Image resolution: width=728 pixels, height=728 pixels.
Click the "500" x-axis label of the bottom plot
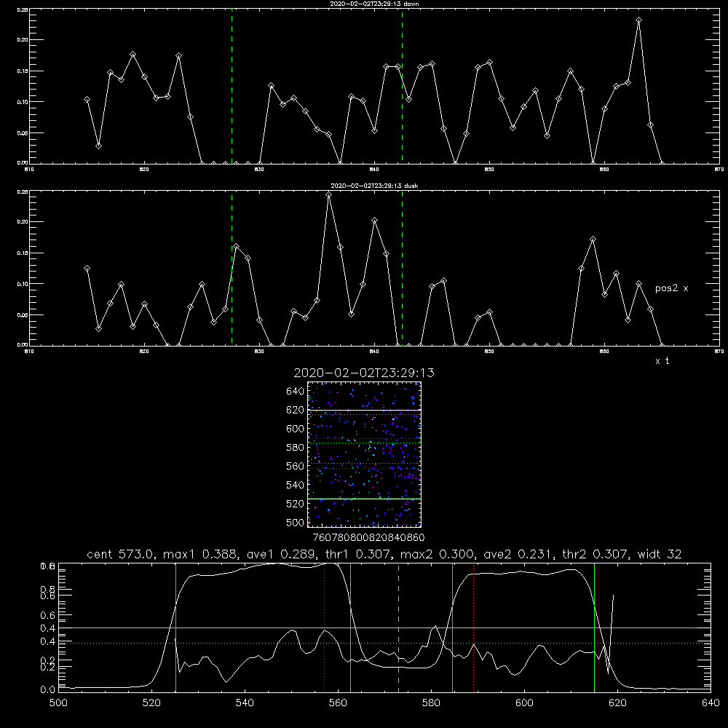tap(58, 703)
